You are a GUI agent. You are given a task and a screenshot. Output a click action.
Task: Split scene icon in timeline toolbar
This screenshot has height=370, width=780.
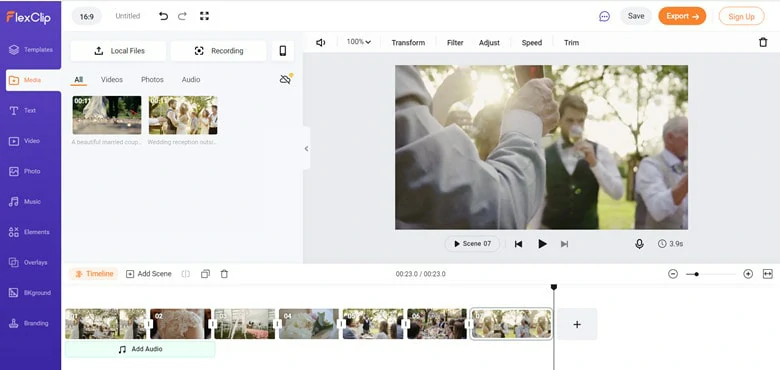[186, 274]
